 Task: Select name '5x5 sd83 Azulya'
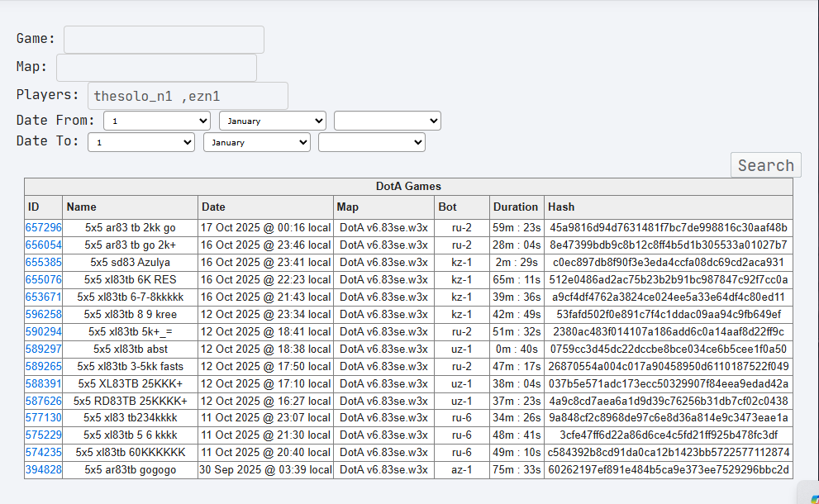point(130,262)
